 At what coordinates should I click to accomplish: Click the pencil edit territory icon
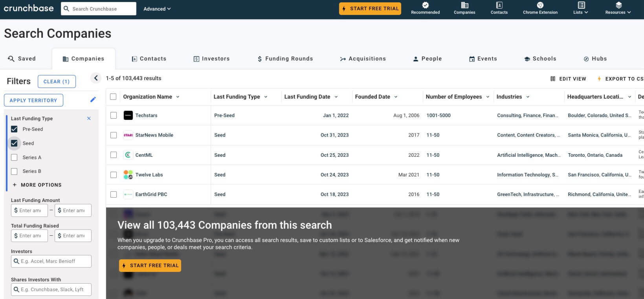tap(93, 99)
